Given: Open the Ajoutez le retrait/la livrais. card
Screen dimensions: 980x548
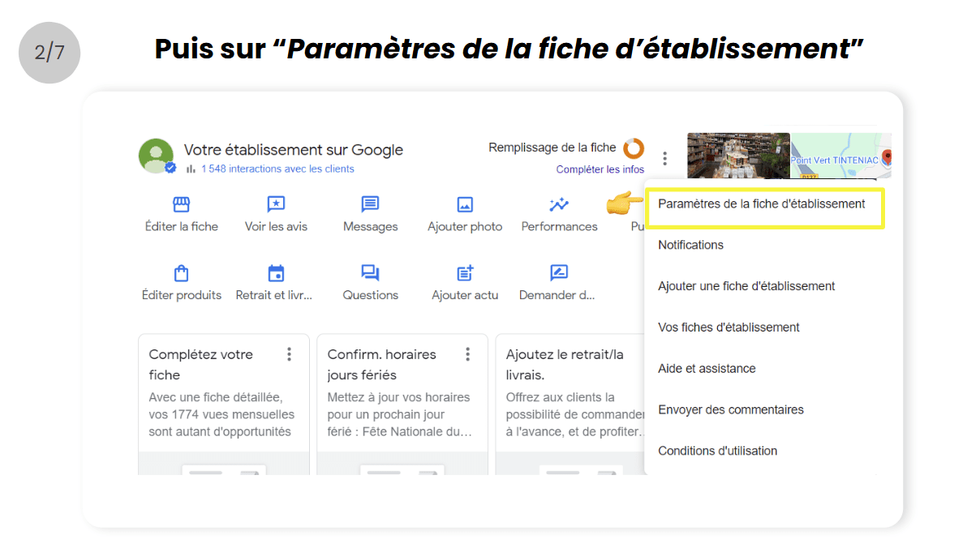Looking at the screenshot, I should [571, 404].
